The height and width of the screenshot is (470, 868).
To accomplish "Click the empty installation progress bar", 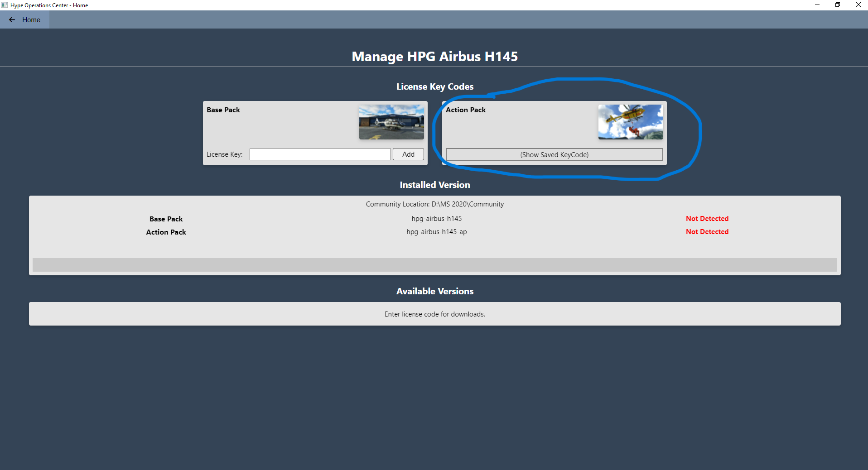I will [434, 265].
